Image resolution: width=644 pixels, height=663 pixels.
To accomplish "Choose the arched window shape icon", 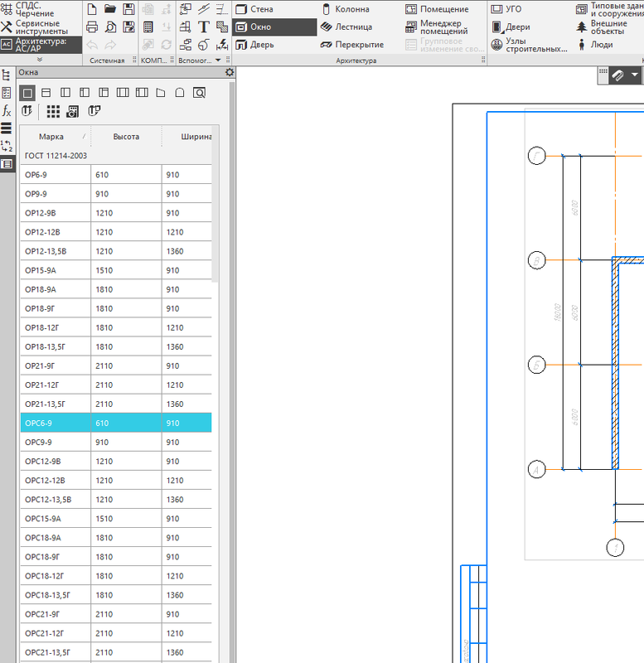I will (180, 93).
